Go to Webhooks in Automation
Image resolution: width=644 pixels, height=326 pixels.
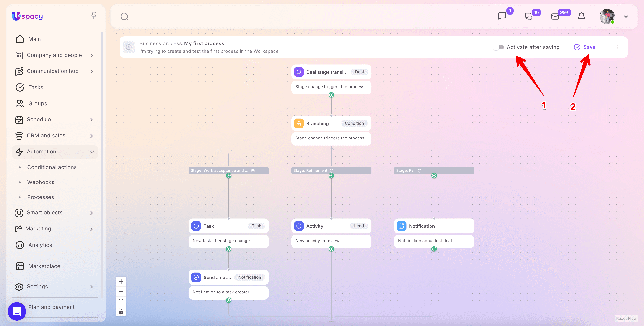point(41,182)
